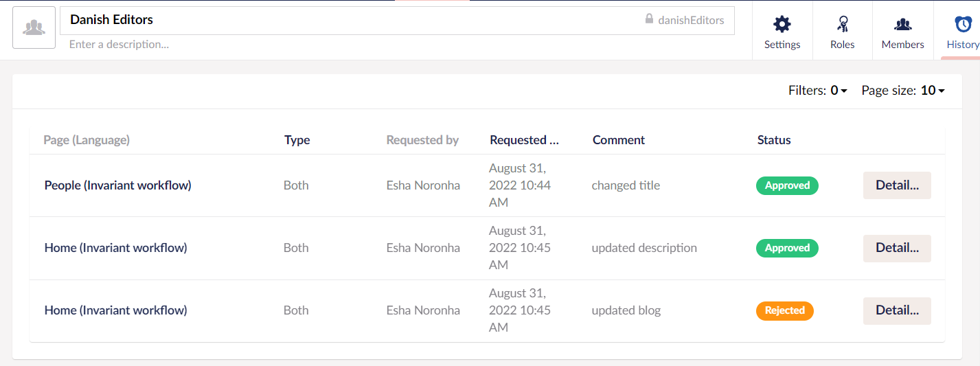Click the Approved badge for 'changed title'

(x=787, y=185)
